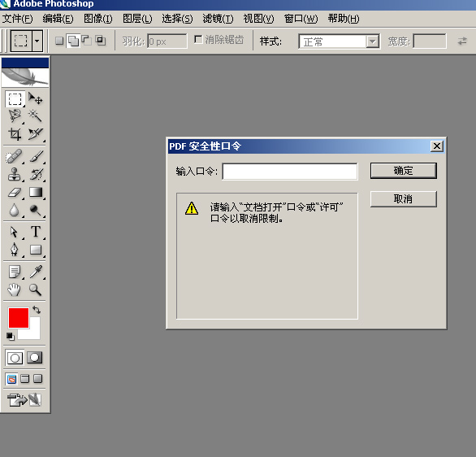Viewport: 476px width, 457px height.
Task: Choose the Eraser tool
Action: coord(15,193)
